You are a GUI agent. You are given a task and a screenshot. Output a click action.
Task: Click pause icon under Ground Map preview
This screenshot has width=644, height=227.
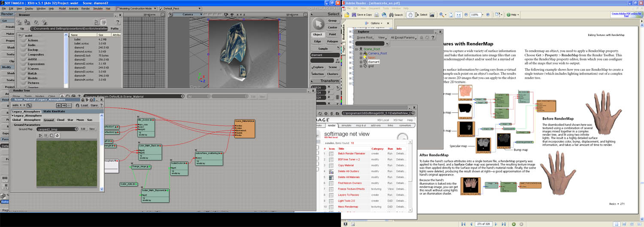click(x=46, y=136)
